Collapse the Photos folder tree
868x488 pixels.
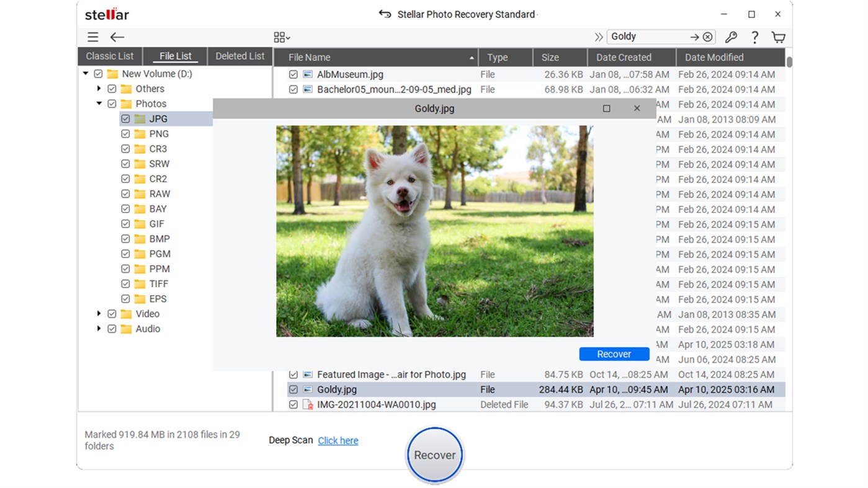pos(99,103)
